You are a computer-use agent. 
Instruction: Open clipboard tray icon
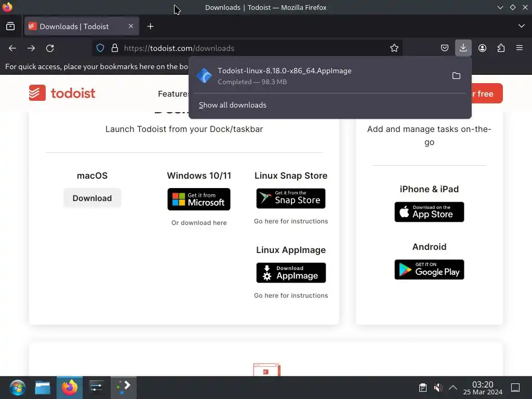coord(423,388)
